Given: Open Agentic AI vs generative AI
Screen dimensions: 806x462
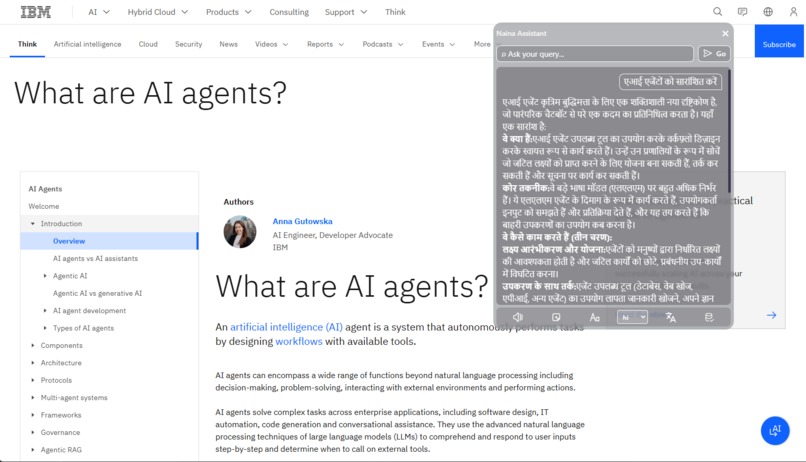Looking at the screenshot, I should pyautogui.click(x=97, y=293).
